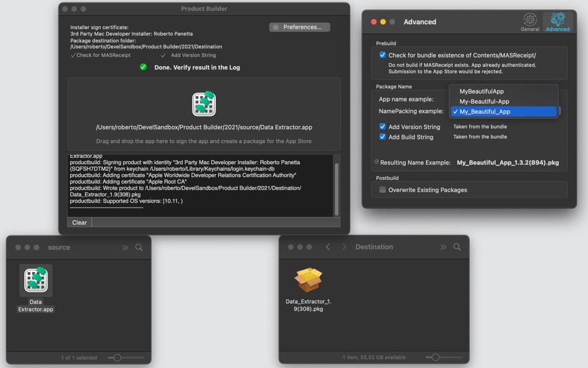This screenshot has width=588, height=368.
Task: Click the 'Supported OS versions' log line
Action: (x=126, y=201)
